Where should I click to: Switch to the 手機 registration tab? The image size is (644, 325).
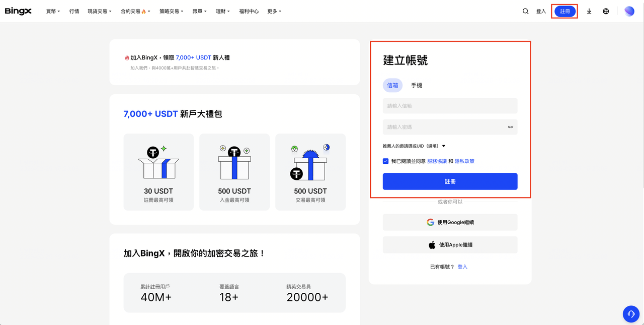(417, 86)
